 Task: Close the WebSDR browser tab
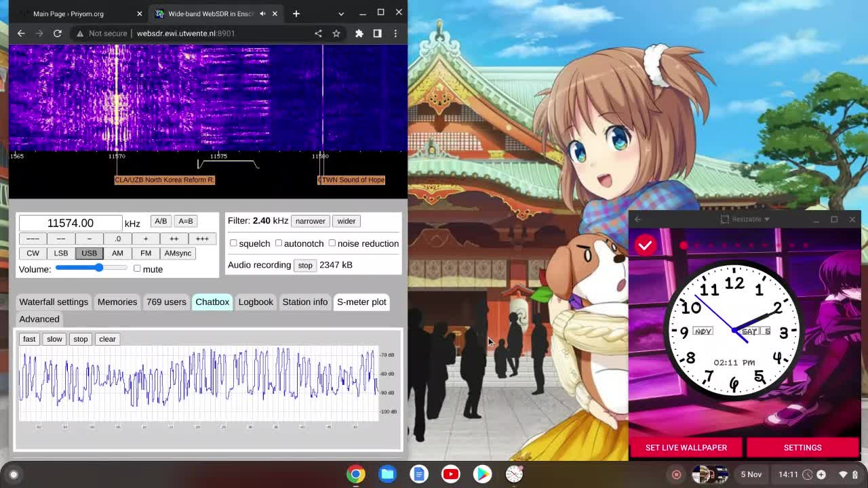click(x=275, y=14)
